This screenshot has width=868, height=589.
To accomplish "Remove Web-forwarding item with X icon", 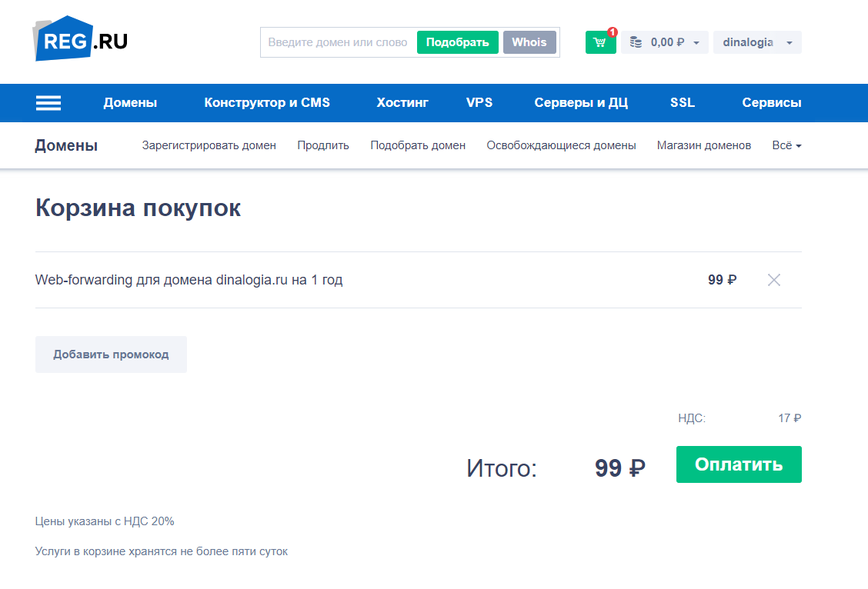I will click(774, 280).
